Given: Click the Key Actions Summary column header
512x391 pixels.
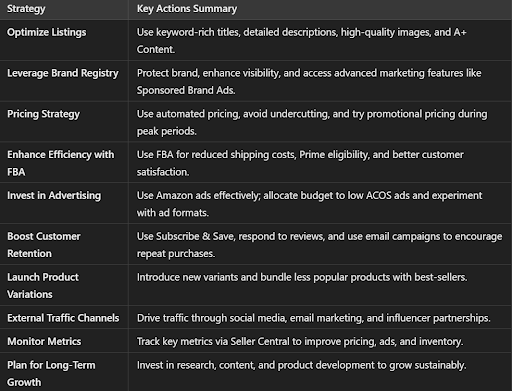Looking at the screenshot, I should [x=187, y=9].
